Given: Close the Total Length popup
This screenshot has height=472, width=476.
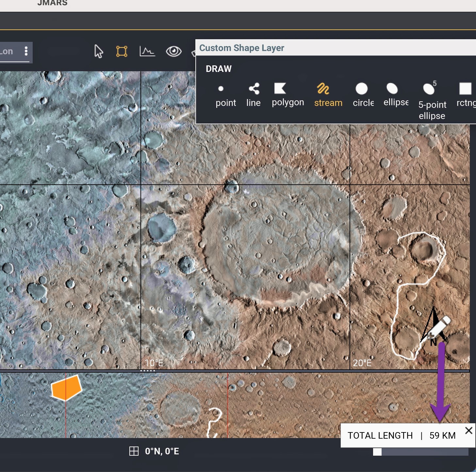Looking at the screenshot, I should (469, 430).
